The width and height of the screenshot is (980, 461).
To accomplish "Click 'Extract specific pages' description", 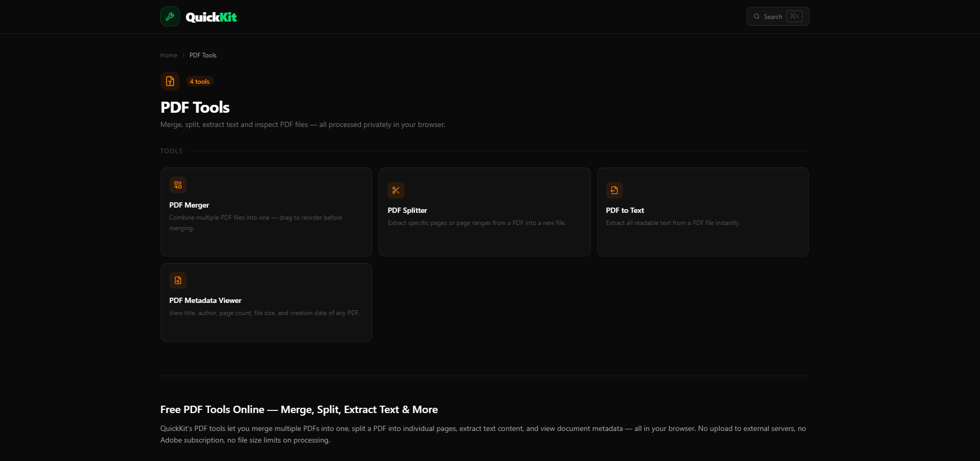I will [477, 223].
